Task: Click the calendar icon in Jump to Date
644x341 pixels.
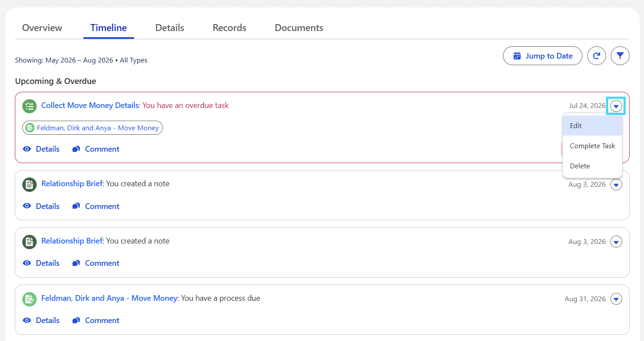Action: click(x=517, y=56)
